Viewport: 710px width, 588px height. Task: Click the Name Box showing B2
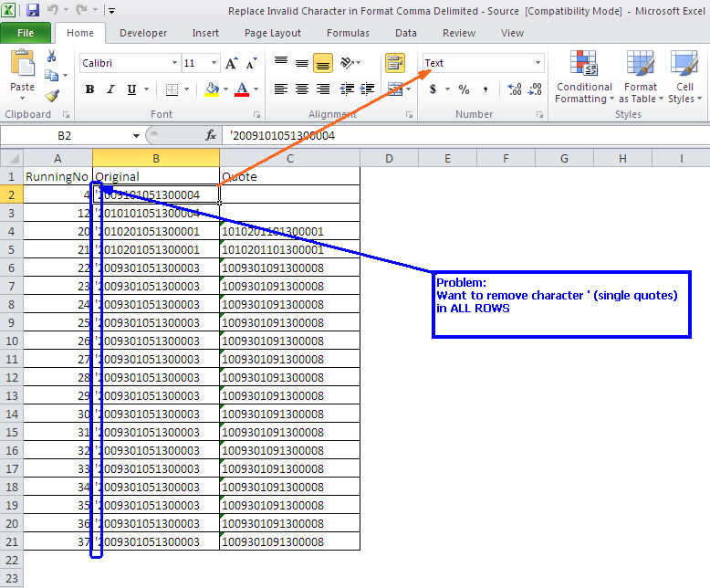64,135
